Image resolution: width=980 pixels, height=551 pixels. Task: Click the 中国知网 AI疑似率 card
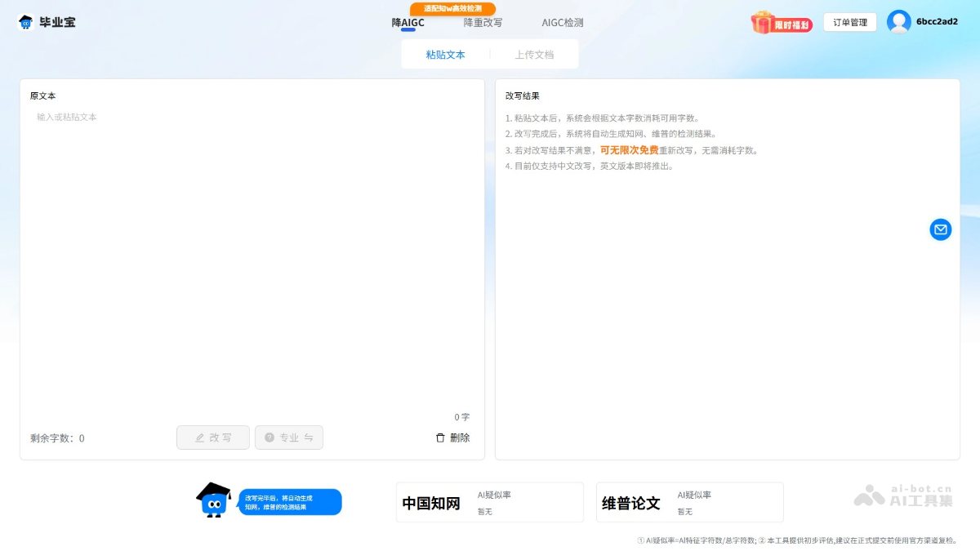click(x=489, y=502)
